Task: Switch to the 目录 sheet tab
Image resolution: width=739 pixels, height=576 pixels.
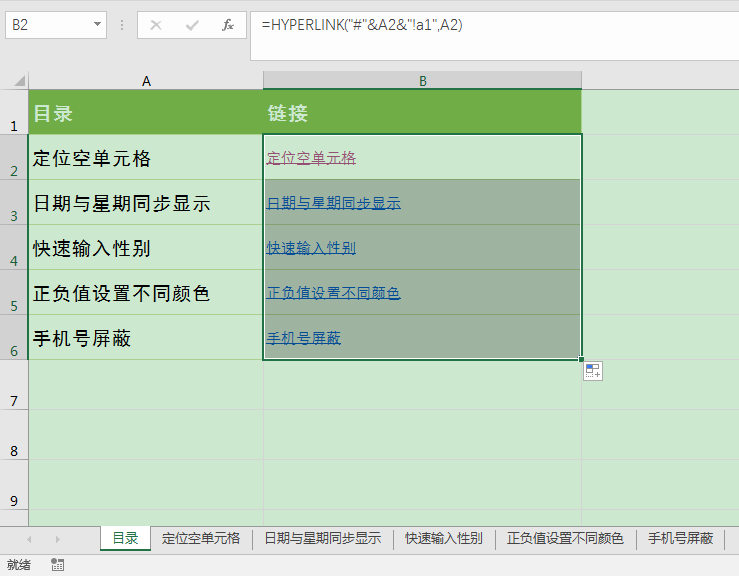Action: [125, 538]
